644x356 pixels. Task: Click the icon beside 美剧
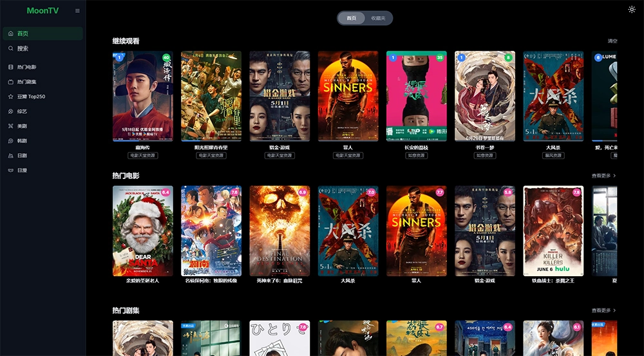pos(11,126)
